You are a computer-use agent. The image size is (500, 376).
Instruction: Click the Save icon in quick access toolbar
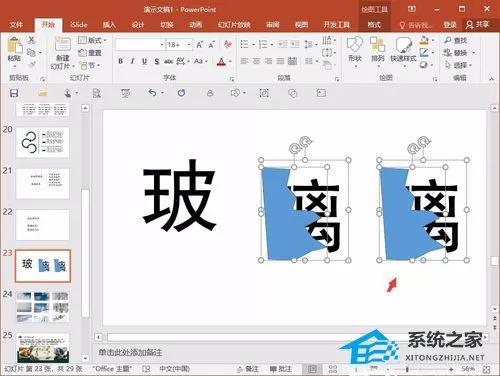click(14, 93)
